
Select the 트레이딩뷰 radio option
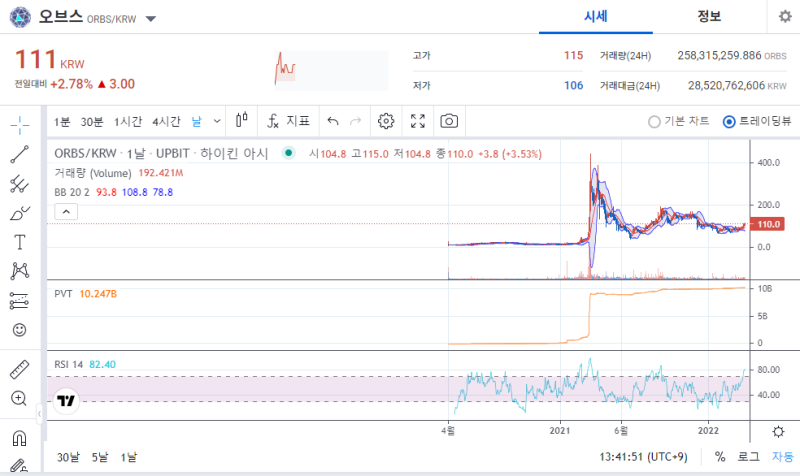click(757, 121)
